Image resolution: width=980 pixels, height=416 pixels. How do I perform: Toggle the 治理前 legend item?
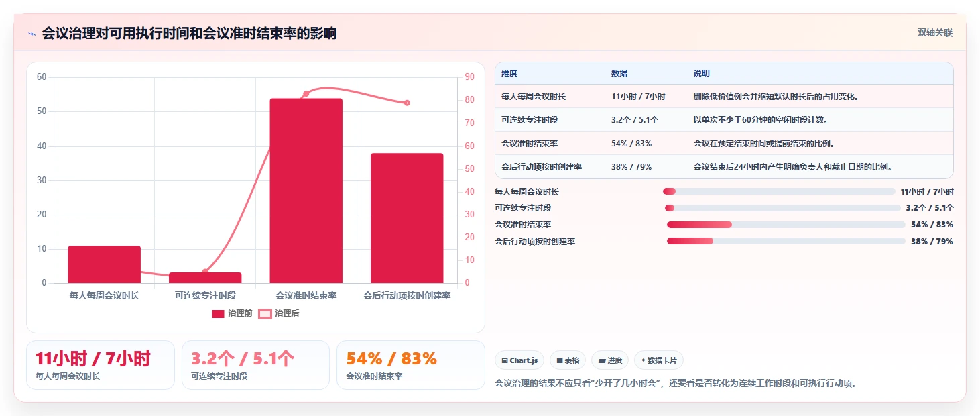[x=232, y=313]
